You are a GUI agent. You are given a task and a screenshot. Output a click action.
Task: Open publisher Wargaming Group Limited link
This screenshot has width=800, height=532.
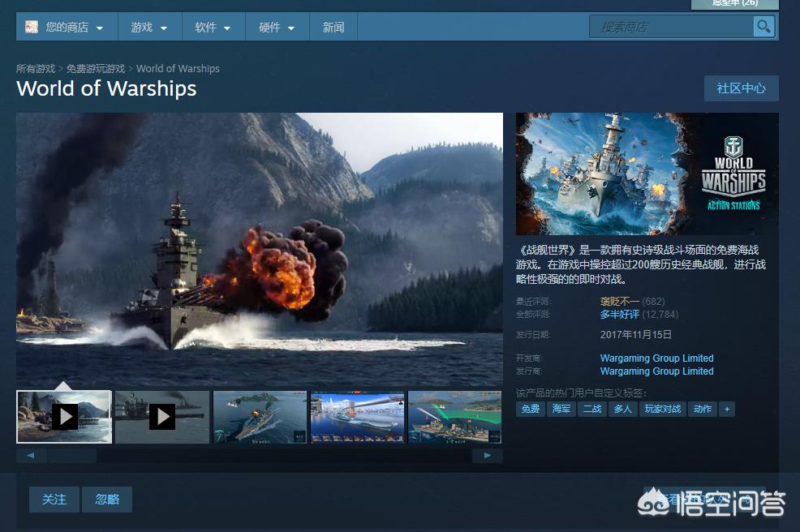point(656,371)
